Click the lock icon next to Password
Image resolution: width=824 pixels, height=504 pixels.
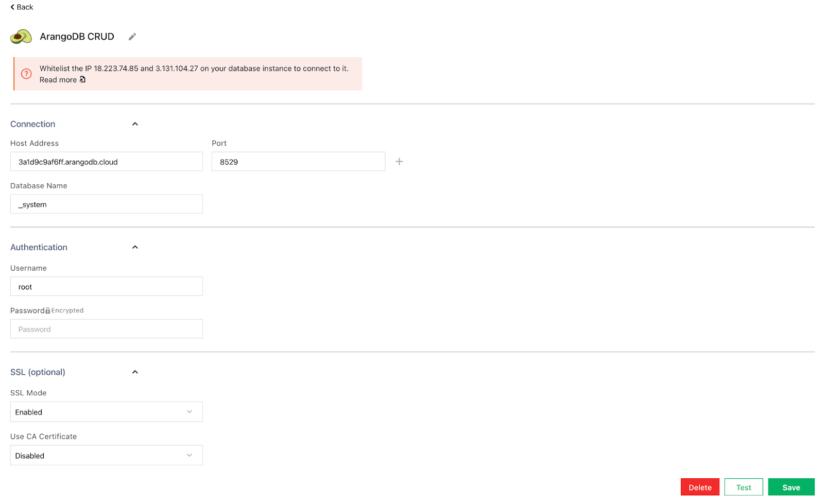(48, 311)
